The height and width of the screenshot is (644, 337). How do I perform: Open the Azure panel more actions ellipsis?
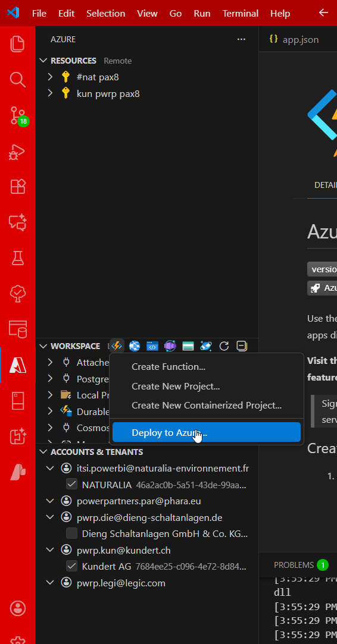241,39
